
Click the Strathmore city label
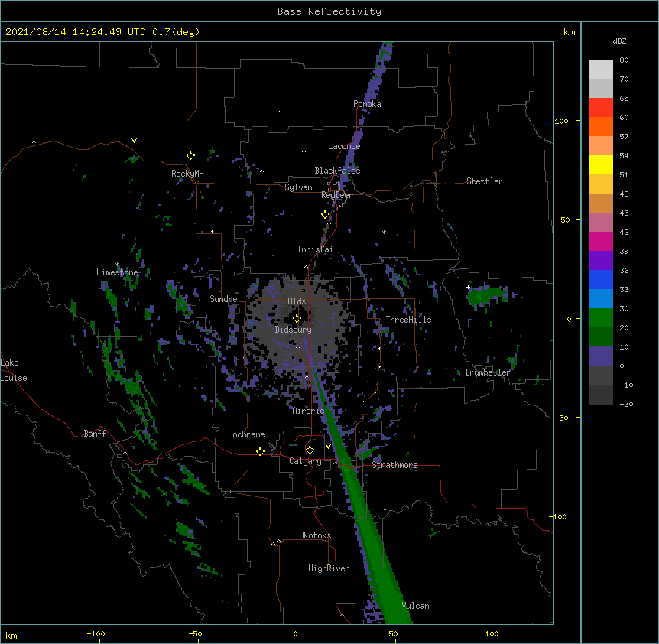click(x=394, y=465)
